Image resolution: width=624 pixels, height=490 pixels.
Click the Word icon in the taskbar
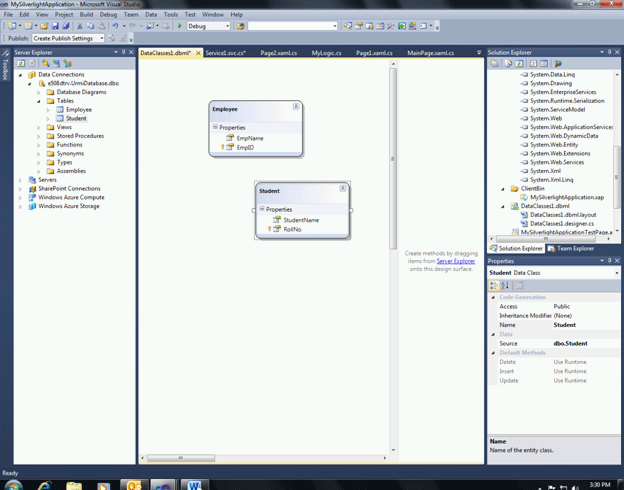click(195, 485)
